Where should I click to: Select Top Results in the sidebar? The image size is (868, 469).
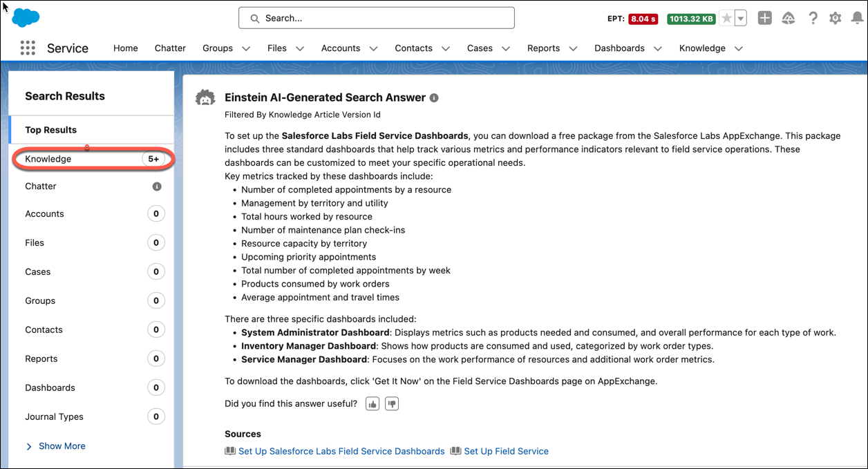coord(91,130)
